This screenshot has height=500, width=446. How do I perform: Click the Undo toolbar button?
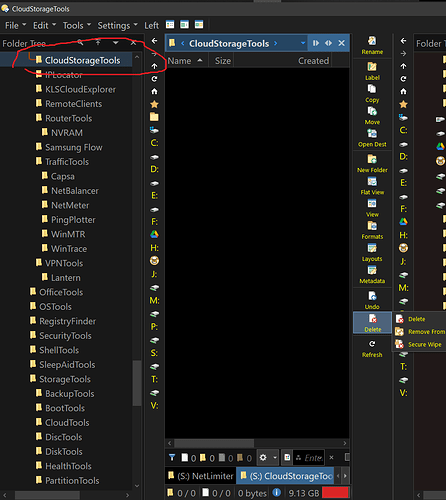(372, 300)
